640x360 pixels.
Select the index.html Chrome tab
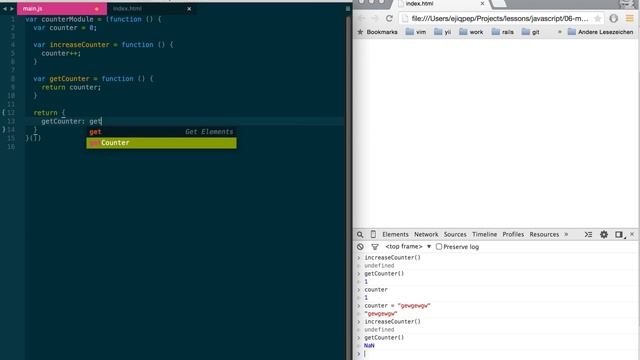pos(441,4)
